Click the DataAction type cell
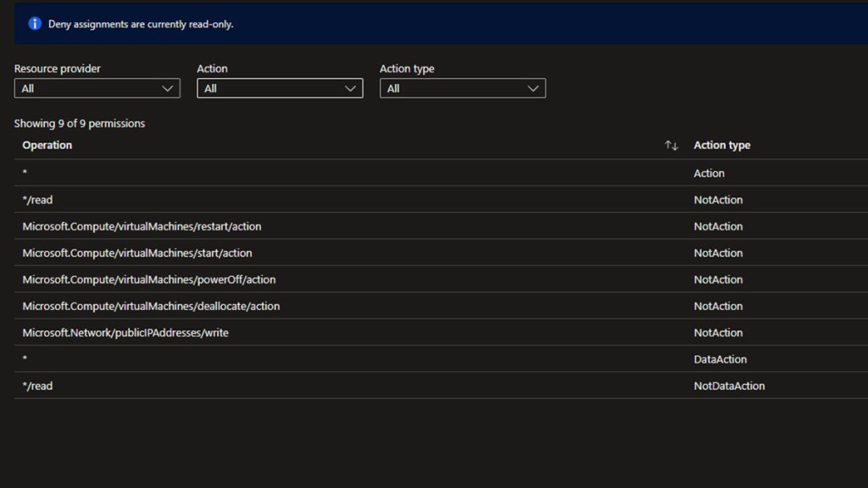The image size is (868, 488). tap(721, 359)
